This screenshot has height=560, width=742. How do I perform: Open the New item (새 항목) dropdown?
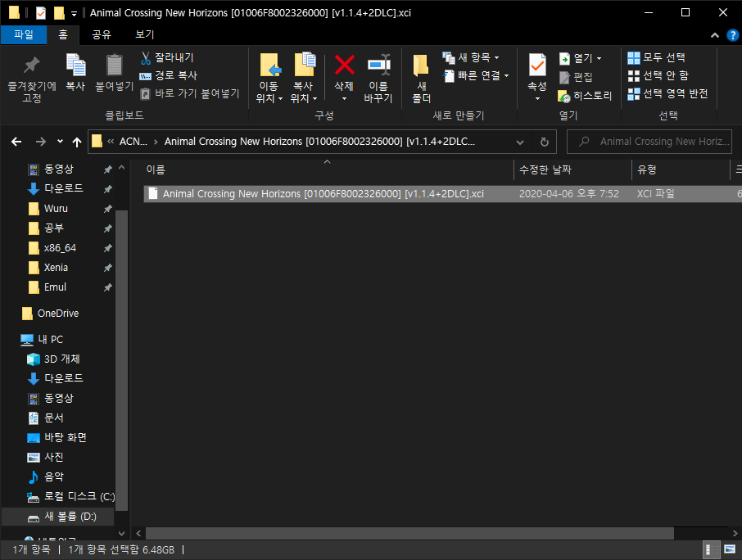471,57
